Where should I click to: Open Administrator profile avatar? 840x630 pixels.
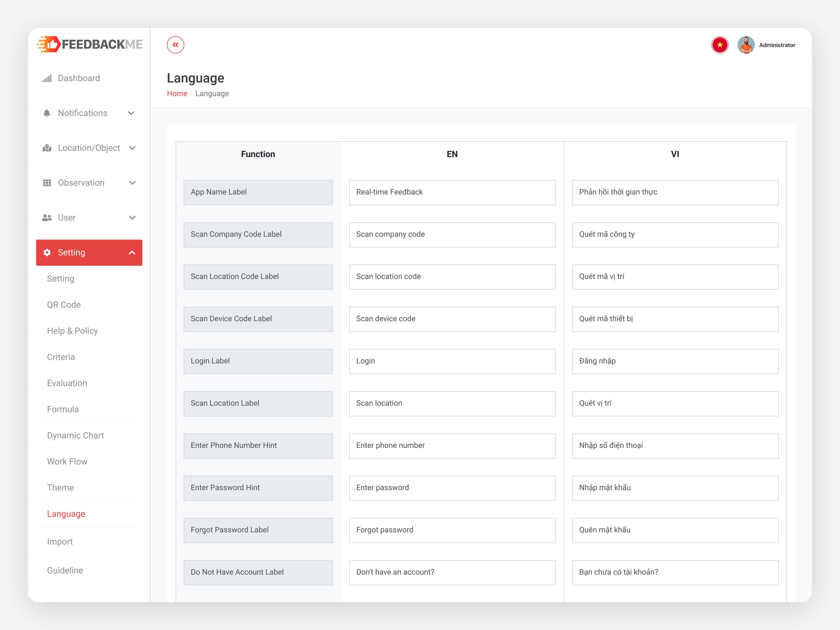(746, 45)
